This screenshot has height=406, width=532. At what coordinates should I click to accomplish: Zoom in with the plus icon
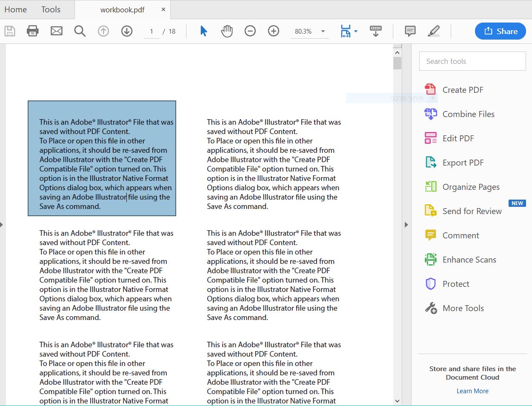tap(274, 31)
